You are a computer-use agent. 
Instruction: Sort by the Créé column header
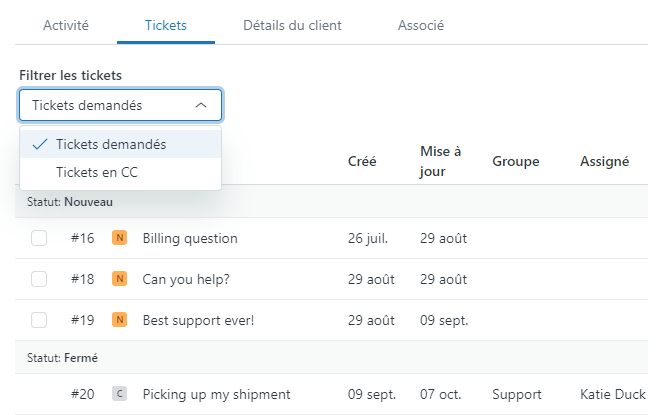coord(362,161)
